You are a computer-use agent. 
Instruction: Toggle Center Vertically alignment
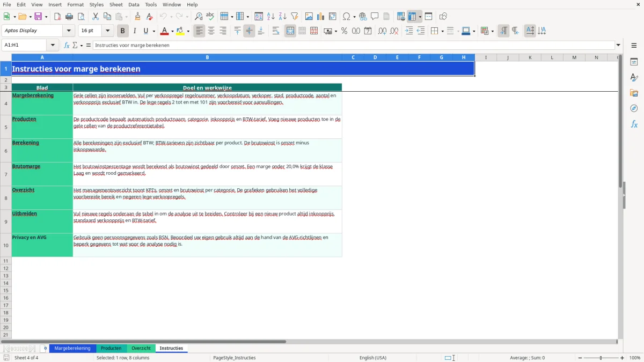[x=249, y=31]
